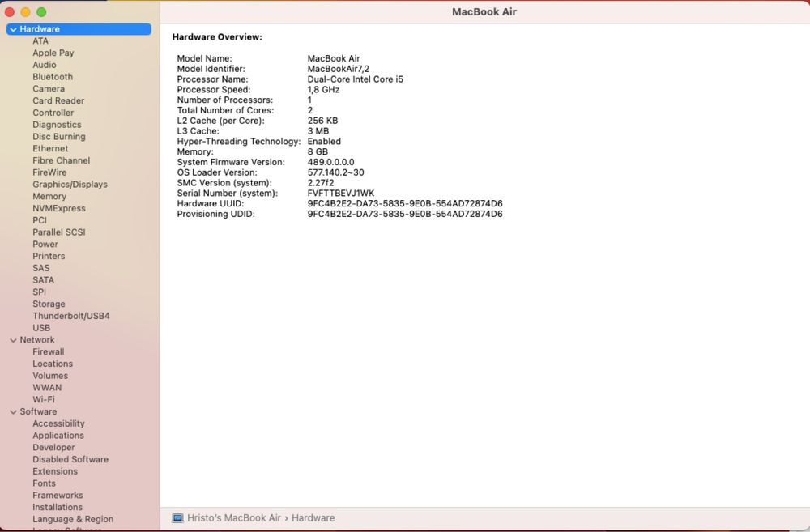This screenshot has height=532, width=810.
Task: Open the Ethernet hardware item
Action: point(50,148)
